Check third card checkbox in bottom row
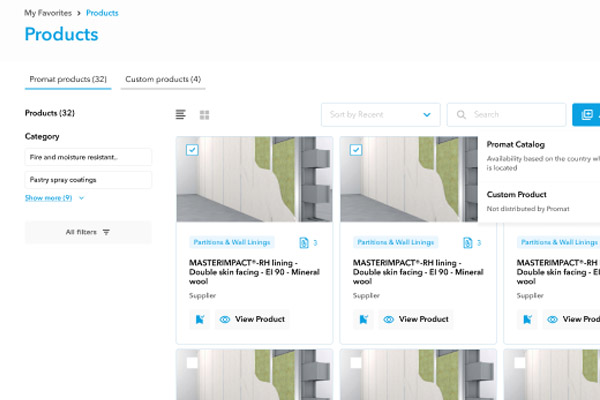This screenshot has width=600, height=400. click(x=520, y=362)
